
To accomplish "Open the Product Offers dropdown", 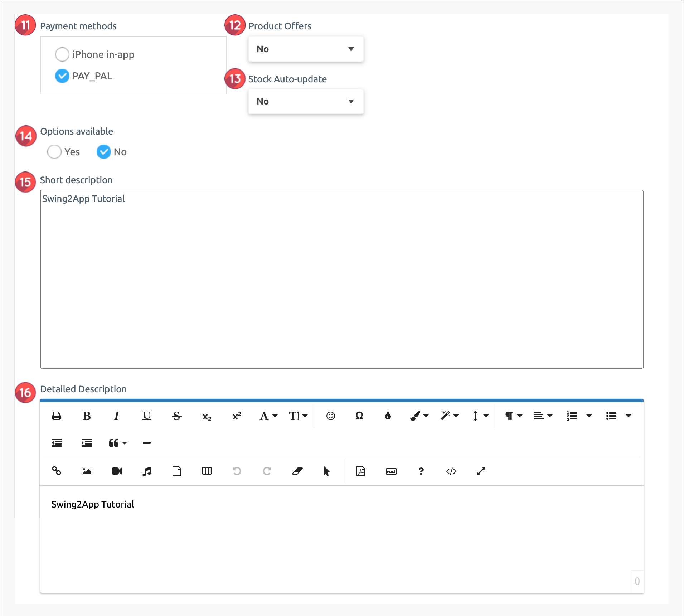I will point(306,49).
